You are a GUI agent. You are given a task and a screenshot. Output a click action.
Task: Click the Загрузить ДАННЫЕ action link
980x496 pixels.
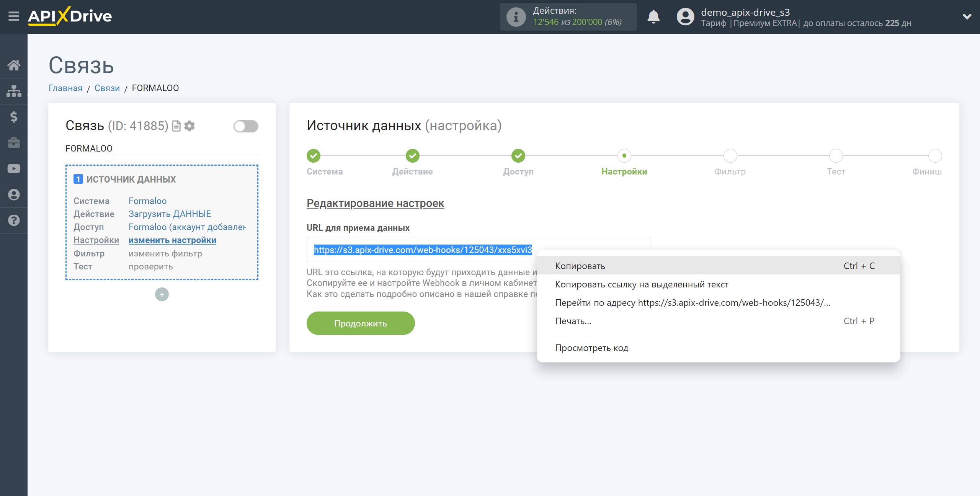pos(170,214)
